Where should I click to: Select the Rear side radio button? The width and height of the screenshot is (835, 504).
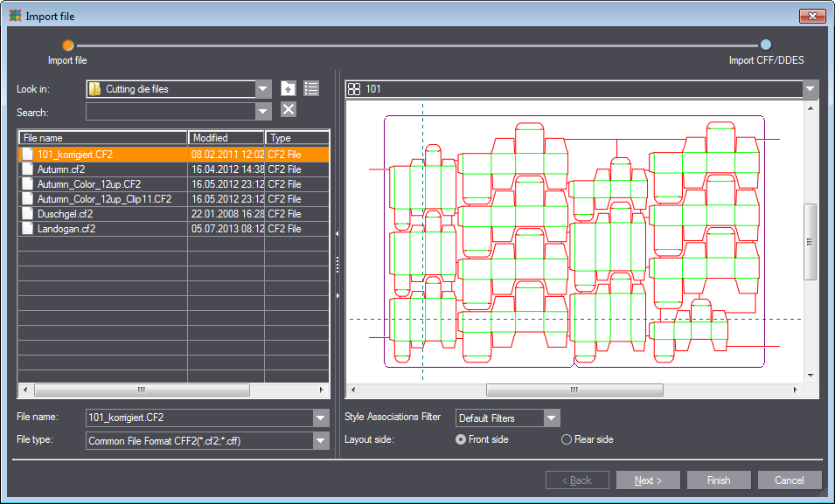click(566, 439)
